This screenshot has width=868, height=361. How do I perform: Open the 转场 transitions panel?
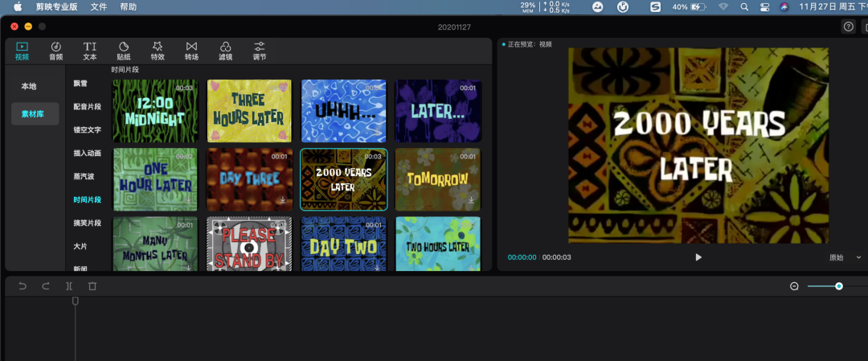[x=191, y=51]
